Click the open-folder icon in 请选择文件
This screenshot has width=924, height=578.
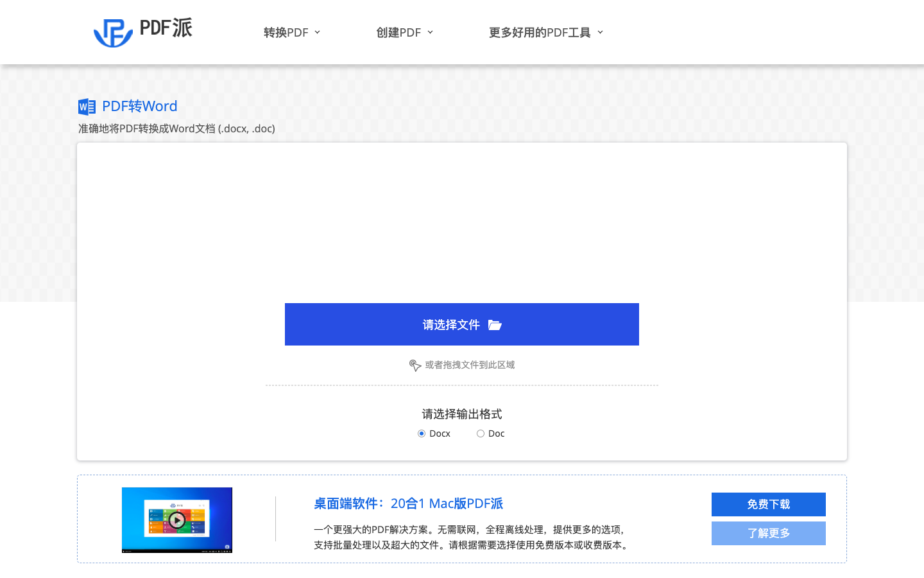[x=495, y=325]
